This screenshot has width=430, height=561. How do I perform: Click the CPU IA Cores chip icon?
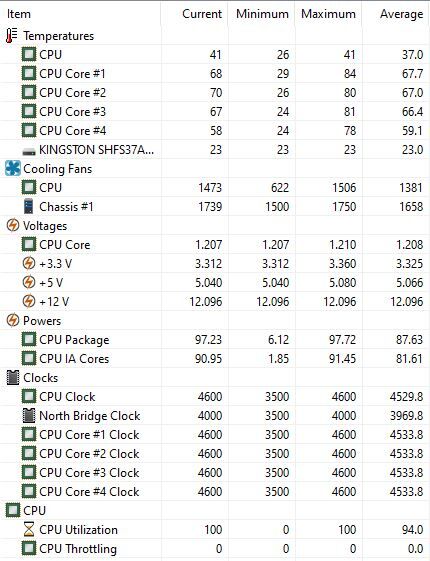(29, 358)
